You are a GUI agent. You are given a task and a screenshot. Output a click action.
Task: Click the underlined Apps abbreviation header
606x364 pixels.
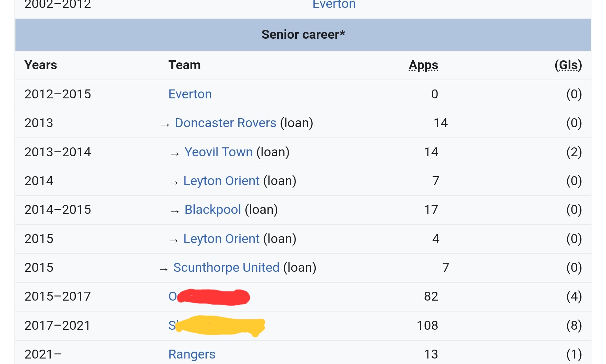click(423, 65)
